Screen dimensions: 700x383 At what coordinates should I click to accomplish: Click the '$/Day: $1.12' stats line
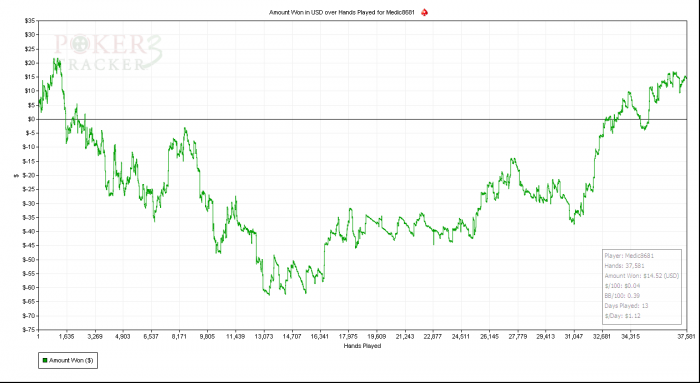click(622, 316)
